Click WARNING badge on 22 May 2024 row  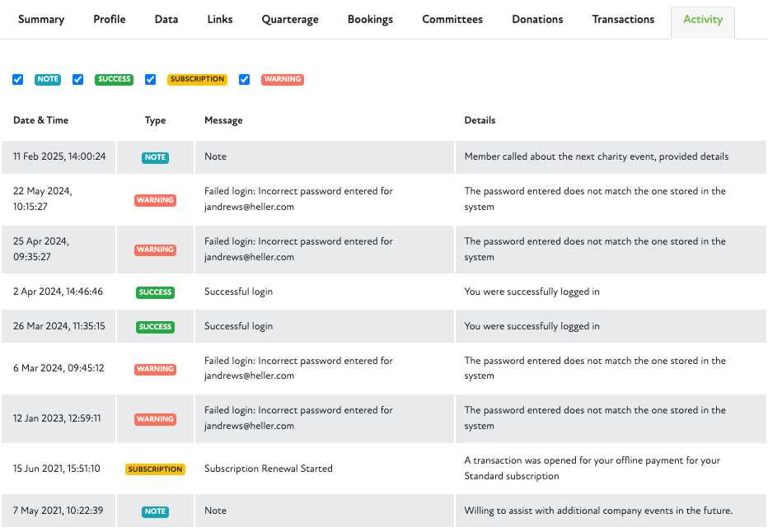pyautogui.click(x=155, y=200)
